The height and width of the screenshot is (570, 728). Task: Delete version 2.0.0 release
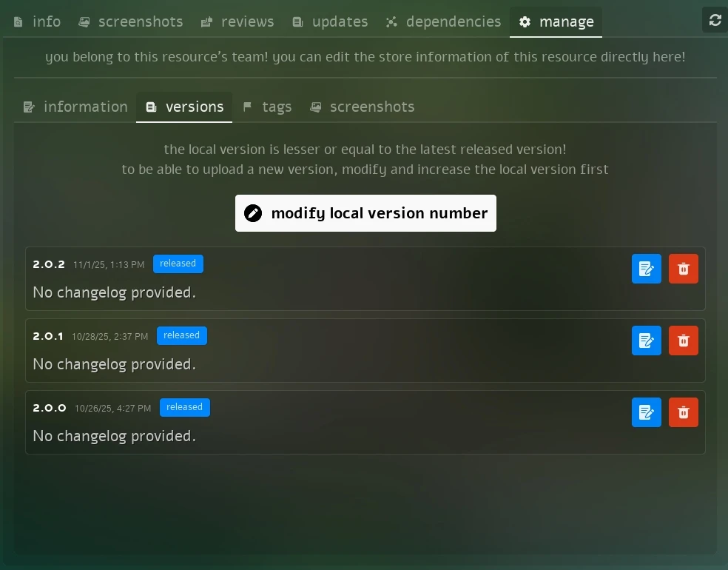click(x=683, y=412)
